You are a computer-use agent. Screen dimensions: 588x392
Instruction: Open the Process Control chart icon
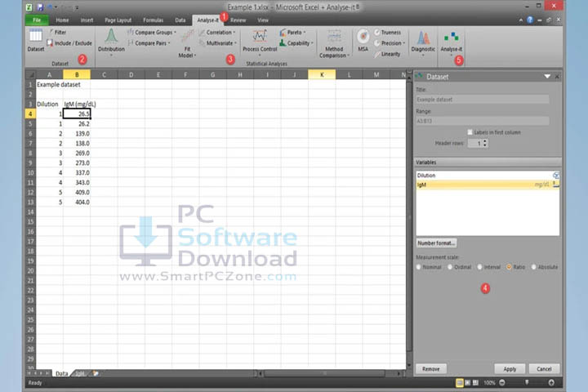click(260, 42)
